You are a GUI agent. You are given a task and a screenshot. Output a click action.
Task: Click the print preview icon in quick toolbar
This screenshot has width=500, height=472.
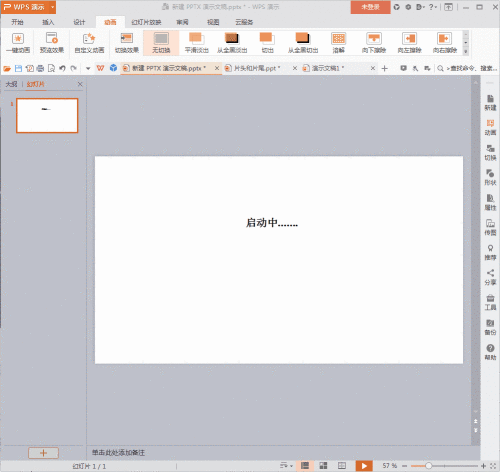pos(51,68)
